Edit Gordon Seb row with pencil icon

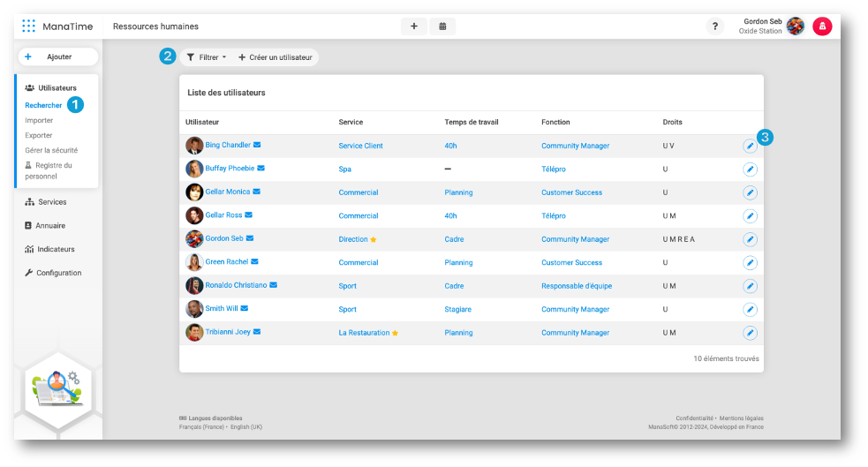click(x=750, y=239)
